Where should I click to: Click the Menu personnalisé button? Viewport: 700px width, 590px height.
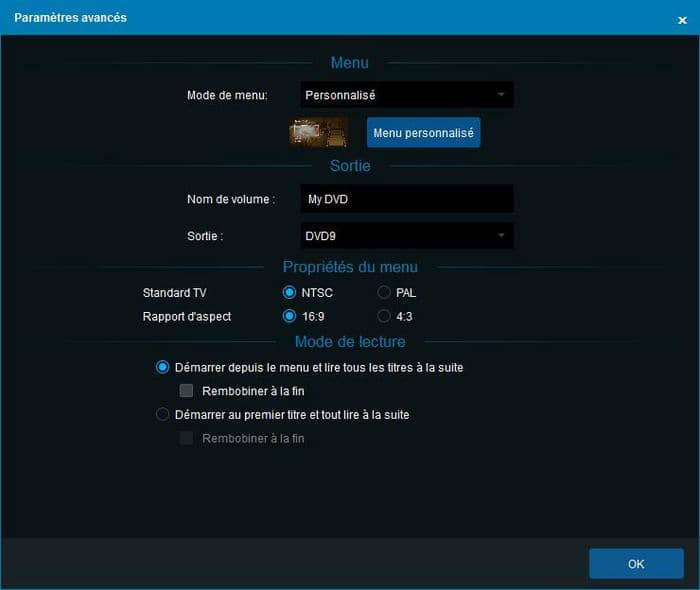tap(423, 133)
